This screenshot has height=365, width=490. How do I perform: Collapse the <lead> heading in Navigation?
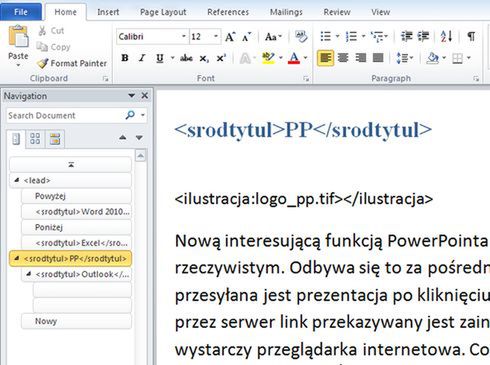pyautogui.click(x=16, y=180)
